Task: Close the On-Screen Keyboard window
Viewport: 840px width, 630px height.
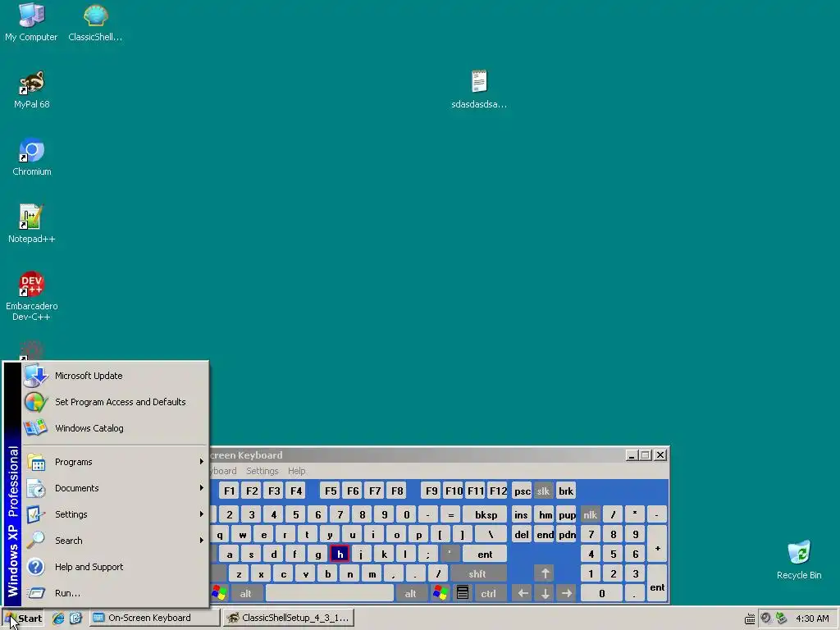Action: pyautogui.click(x=660, y=455)
